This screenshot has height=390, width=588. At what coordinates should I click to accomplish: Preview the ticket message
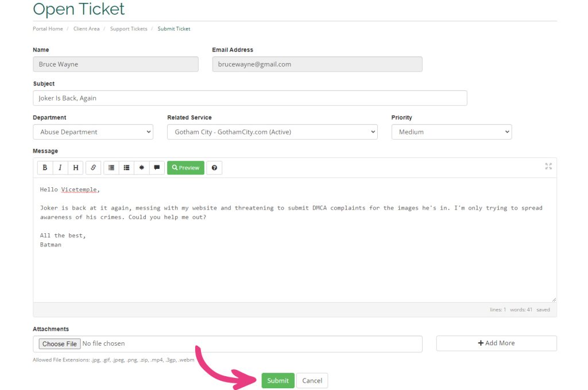click(185, 168)
